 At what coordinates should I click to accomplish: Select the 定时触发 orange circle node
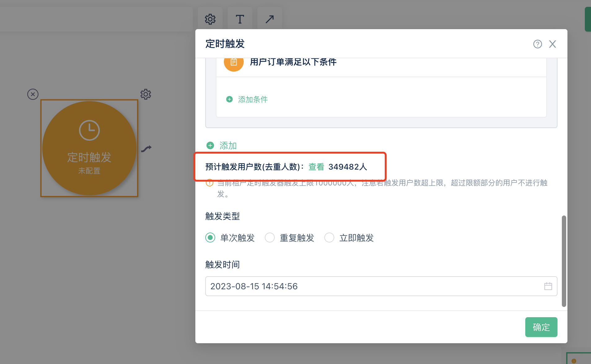[89, 148]
